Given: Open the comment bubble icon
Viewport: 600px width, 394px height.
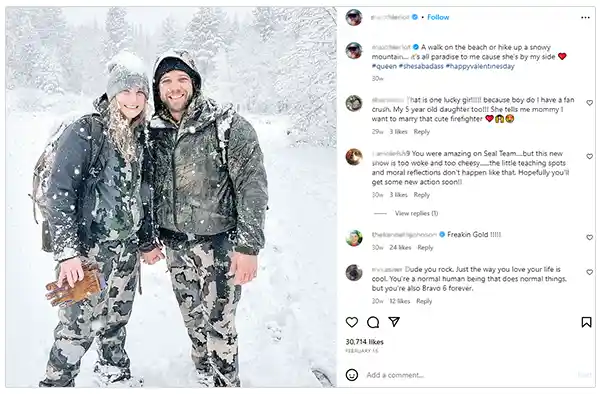Looking at the screenshot, I should click(373, 322).
